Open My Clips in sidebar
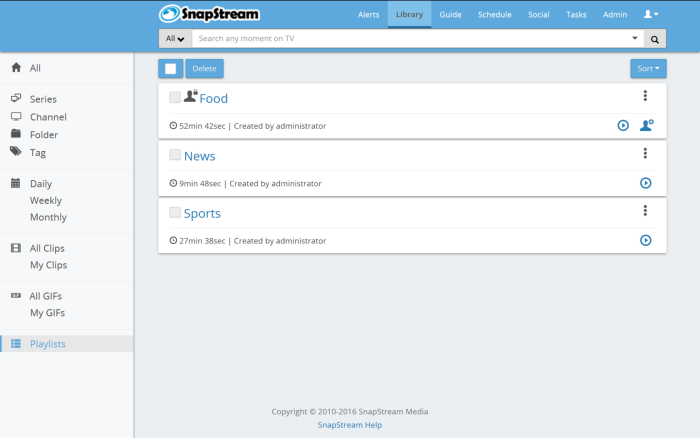The image size is (700, 438). coord(48,265)
